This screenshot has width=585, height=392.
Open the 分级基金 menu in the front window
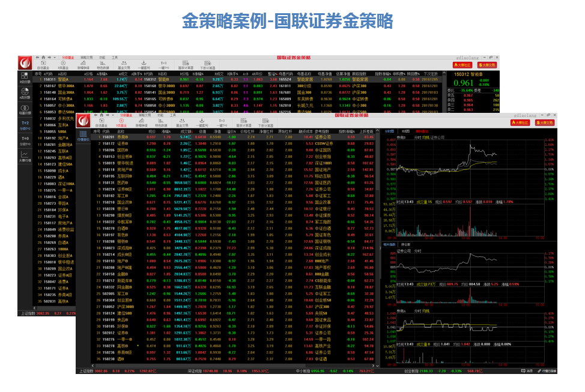pos(126,115)
